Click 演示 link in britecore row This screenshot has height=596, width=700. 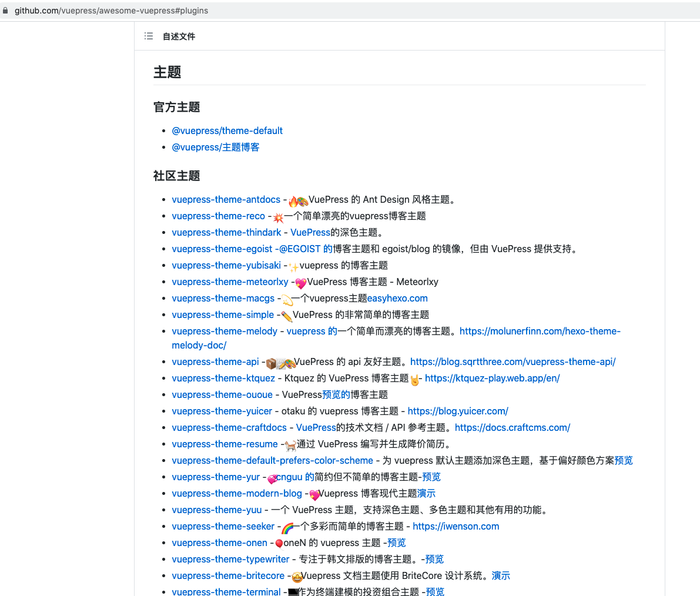pos(501,577)
